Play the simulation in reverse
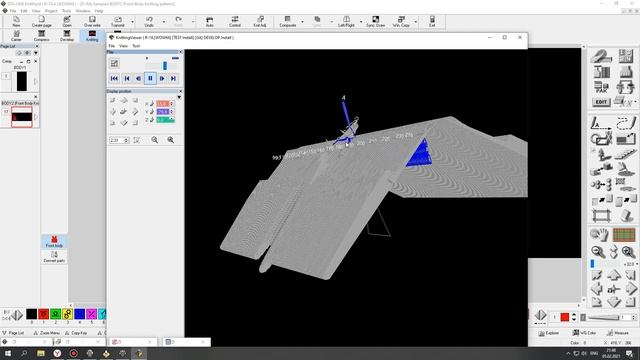 pos(138,78)
